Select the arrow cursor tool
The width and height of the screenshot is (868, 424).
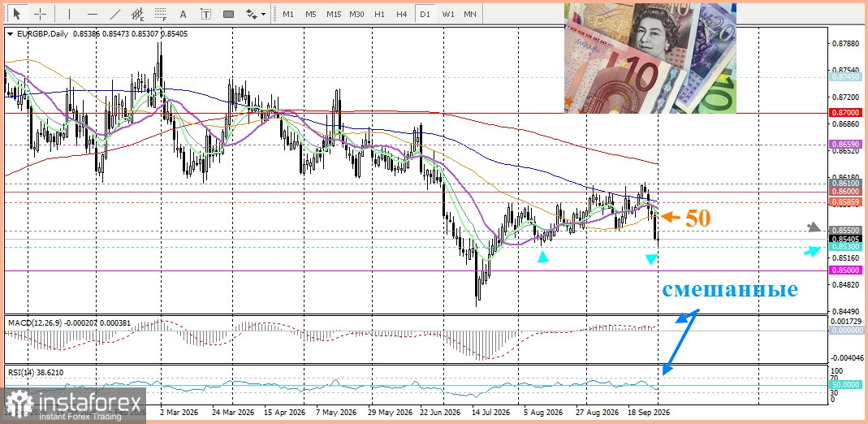coord(18,14)
